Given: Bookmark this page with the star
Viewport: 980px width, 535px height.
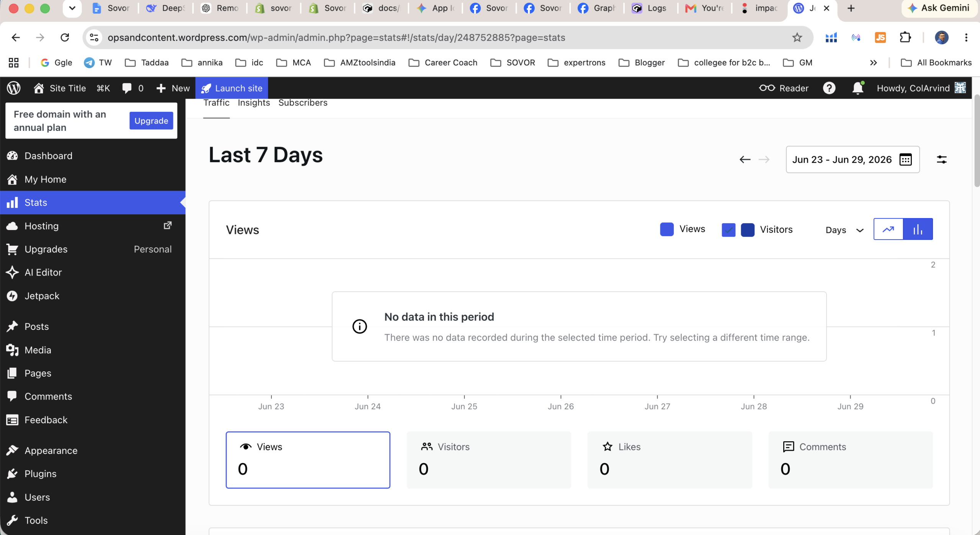Looking at the screenshot, I should tap(797, 38).
